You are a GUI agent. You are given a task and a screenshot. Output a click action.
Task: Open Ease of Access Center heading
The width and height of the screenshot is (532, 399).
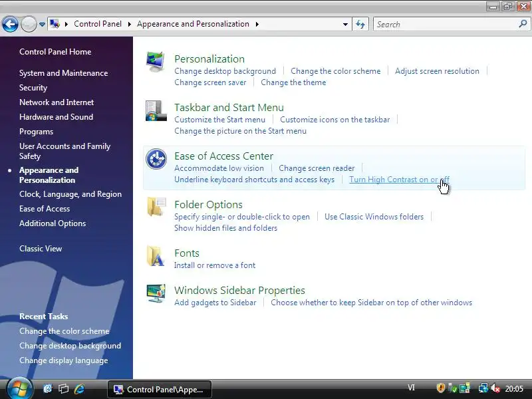click(223, 156)
